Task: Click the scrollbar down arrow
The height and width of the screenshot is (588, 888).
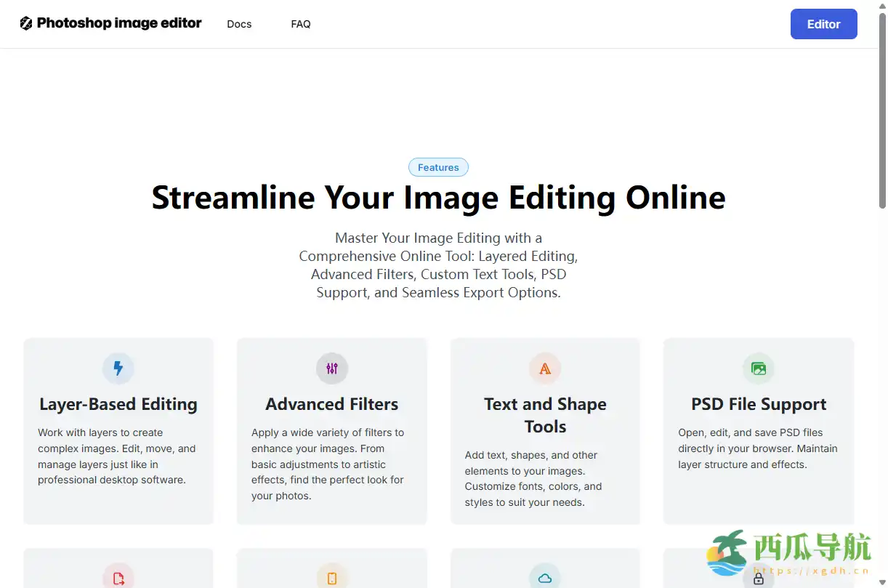Action: pyautogui.click(x=882, y=582)
